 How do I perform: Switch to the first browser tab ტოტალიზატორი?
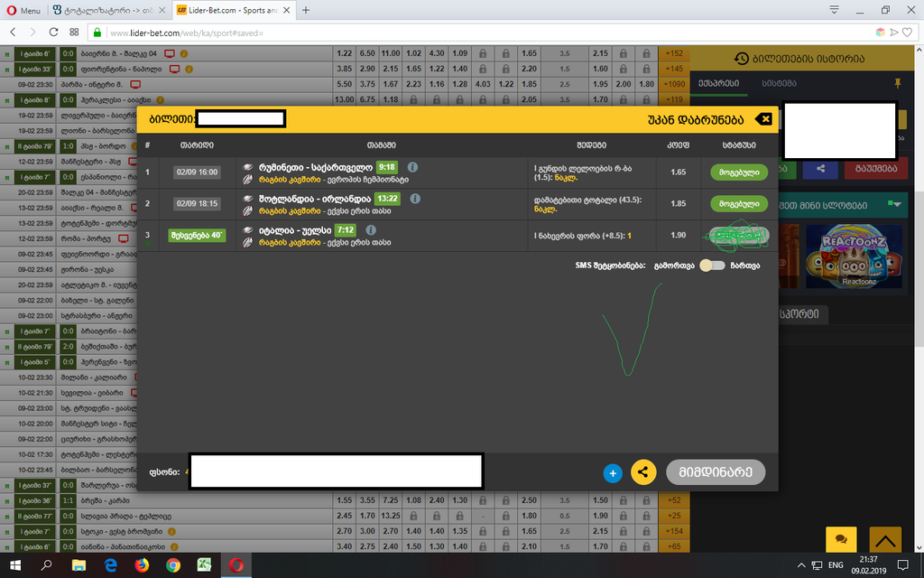coord(109,10)
